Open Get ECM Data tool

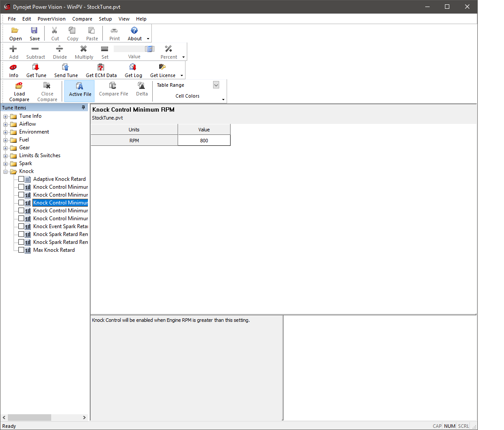(101, 67)
